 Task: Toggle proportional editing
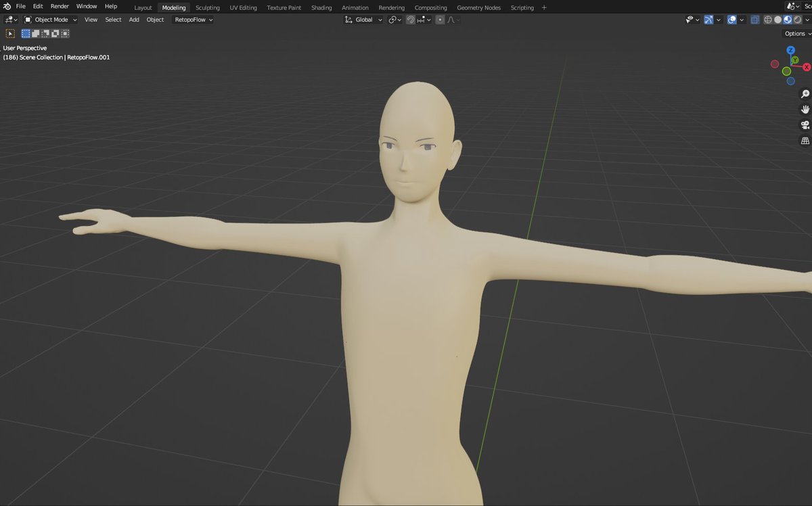(440, 20)
